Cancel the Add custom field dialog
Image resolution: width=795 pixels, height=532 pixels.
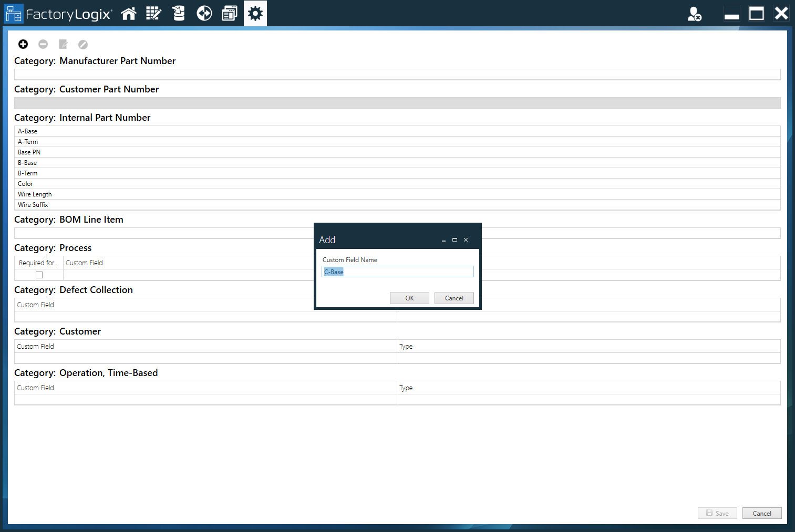454,298
